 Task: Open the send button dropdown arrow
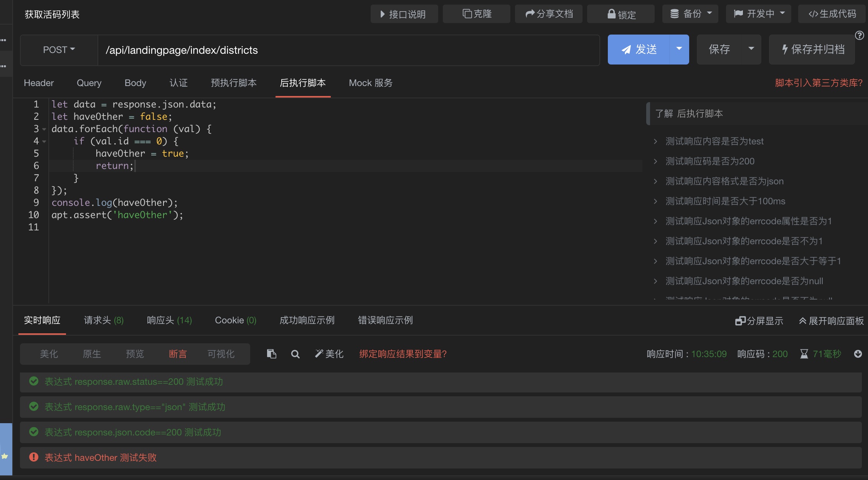(x=679, y=49)
